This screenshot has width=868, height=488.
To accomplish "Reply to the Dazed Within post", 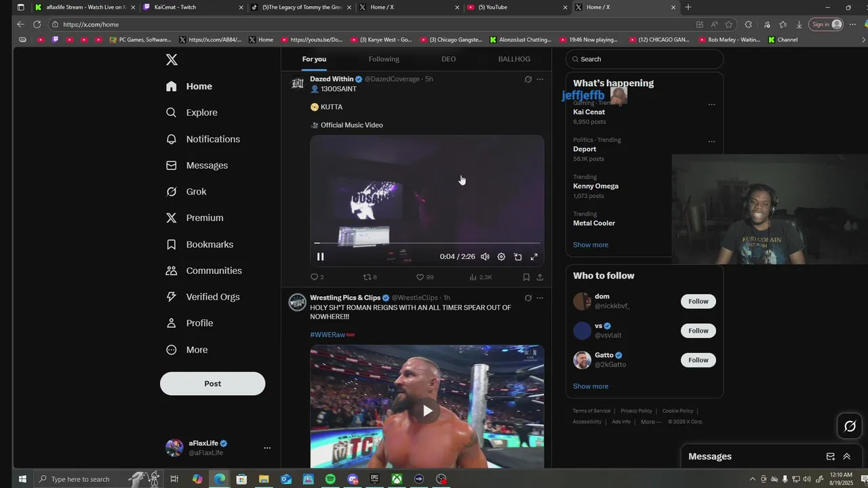I will [317, 277].
